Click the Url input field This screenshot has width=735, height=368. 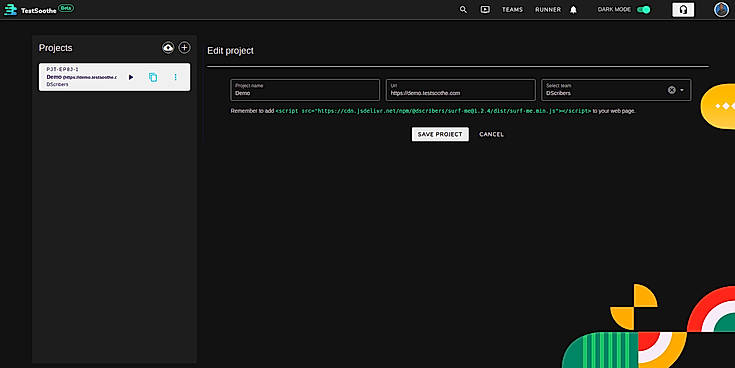pyautogui.click(x=460, y=90)
